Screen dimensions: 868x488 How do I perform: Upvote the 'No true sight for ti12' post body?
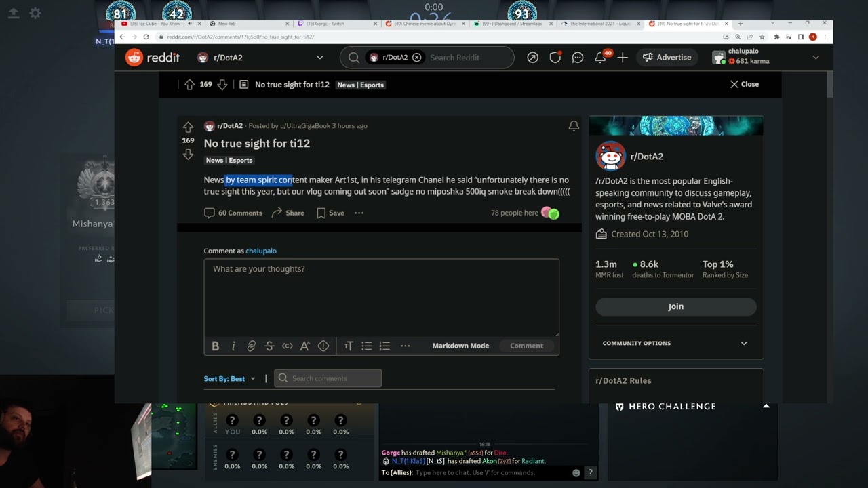click(x=188, y=127)
